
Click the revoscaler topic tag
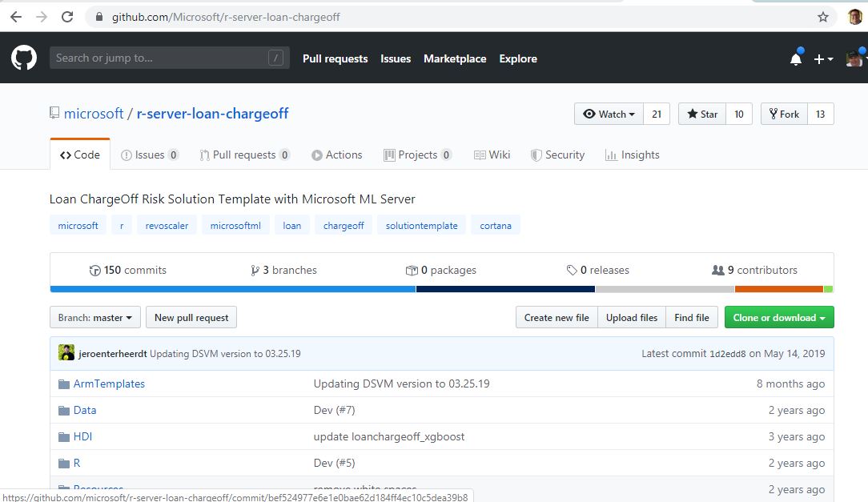pos(167,225)
